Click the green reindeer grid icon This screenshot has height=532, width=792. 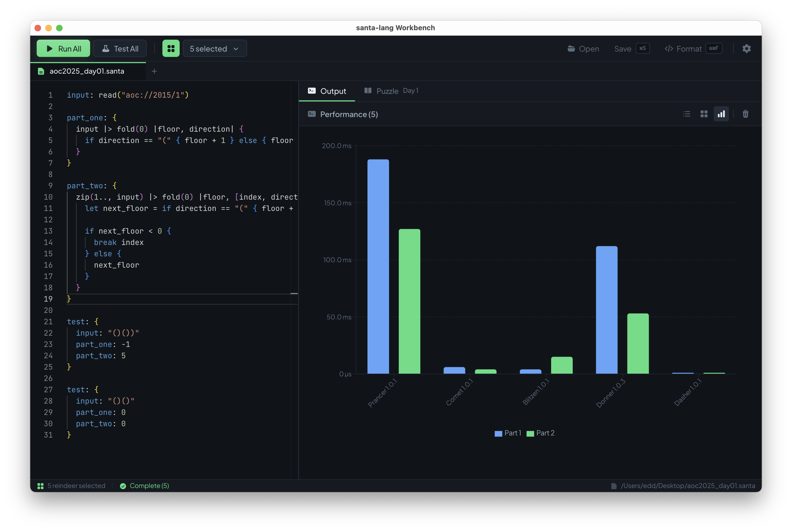pyautogui.click(x=171, y=49)
